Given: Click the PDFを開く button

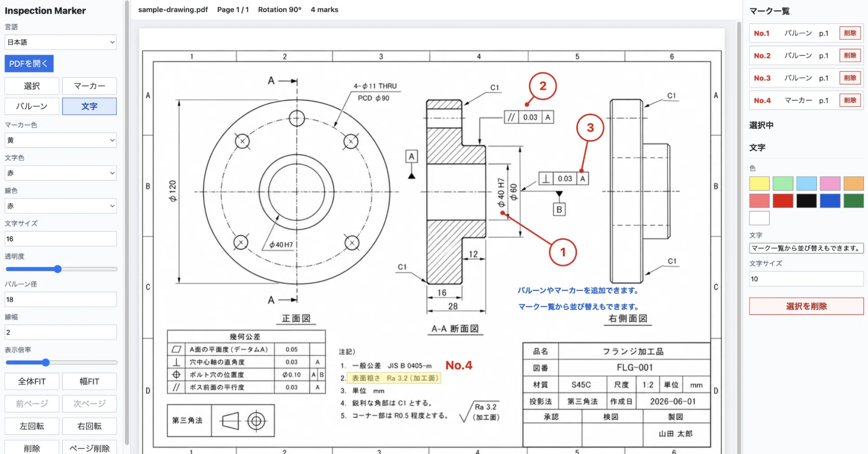Looking at the screenshot, I should coord(29,64).
